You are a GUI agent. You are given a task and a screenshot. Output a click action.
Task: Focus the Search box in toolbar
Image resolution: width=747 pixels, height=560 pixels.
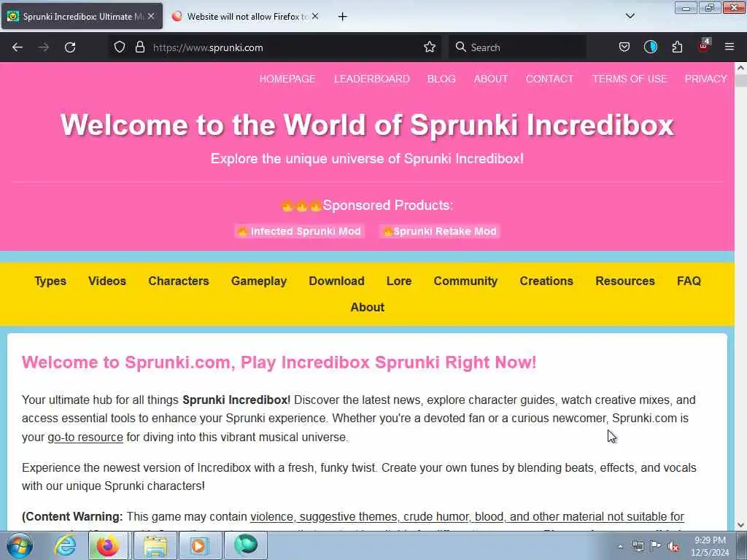[x=518, y=47]
